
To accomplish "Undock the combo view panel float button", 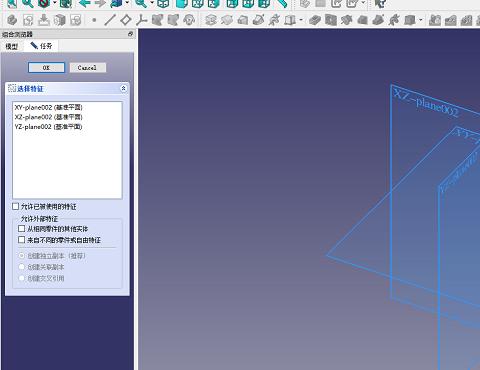I will pos(130,34).
